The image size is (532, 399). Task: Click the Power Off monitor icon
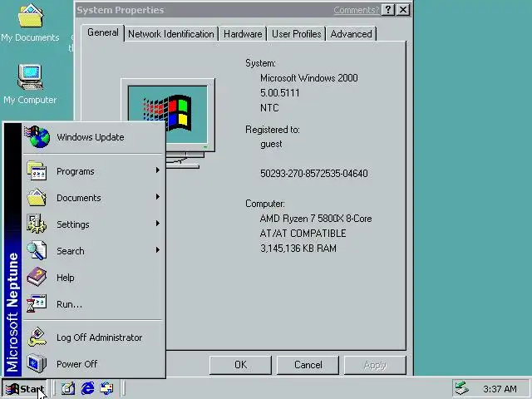(37, 363)
